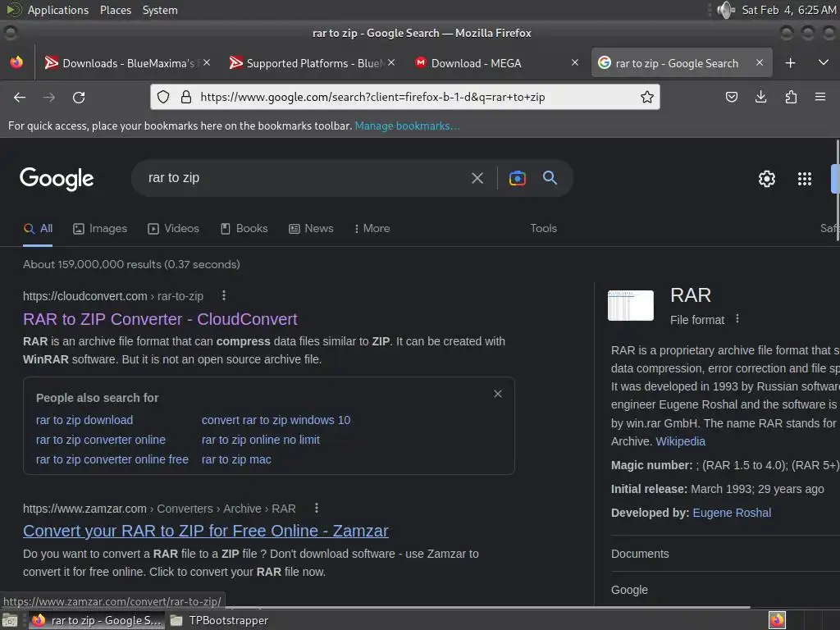The image size is (840, 630).
Task: Go back to the previous page
Action: click(20, 98)
